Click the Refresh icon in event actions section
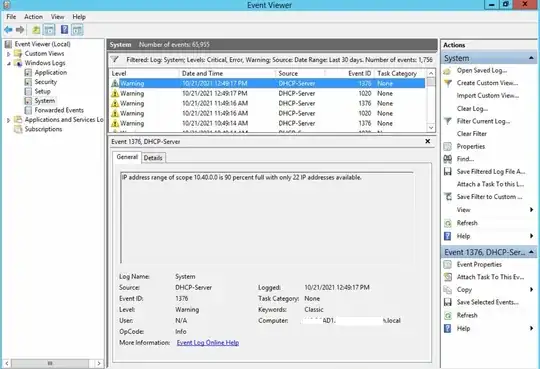Image resolution: width=540 pixels, height=369 pixels. 447,315
